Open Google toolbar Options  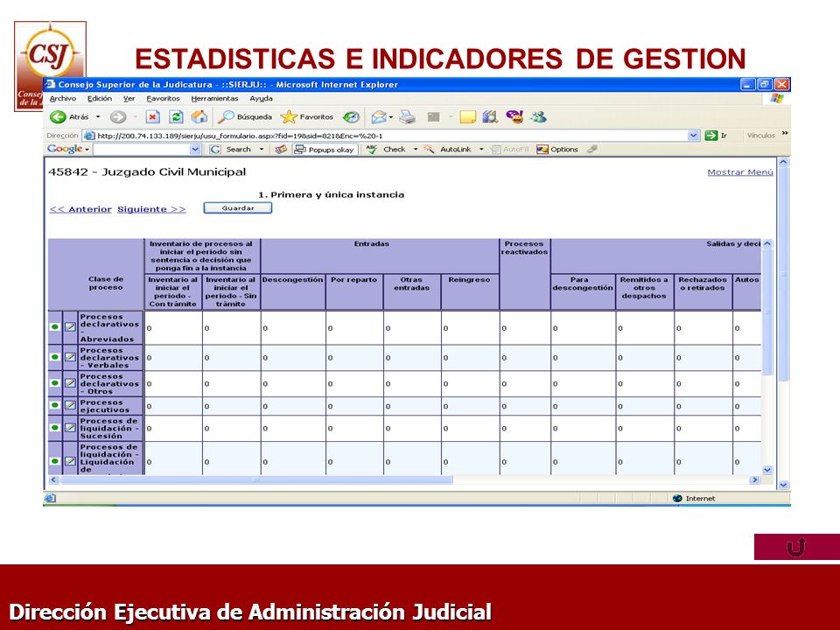557,150
